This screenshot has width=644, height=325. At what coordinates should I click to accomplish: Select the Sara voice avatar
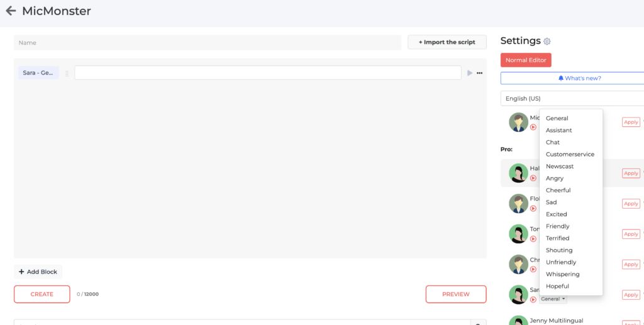518,295
